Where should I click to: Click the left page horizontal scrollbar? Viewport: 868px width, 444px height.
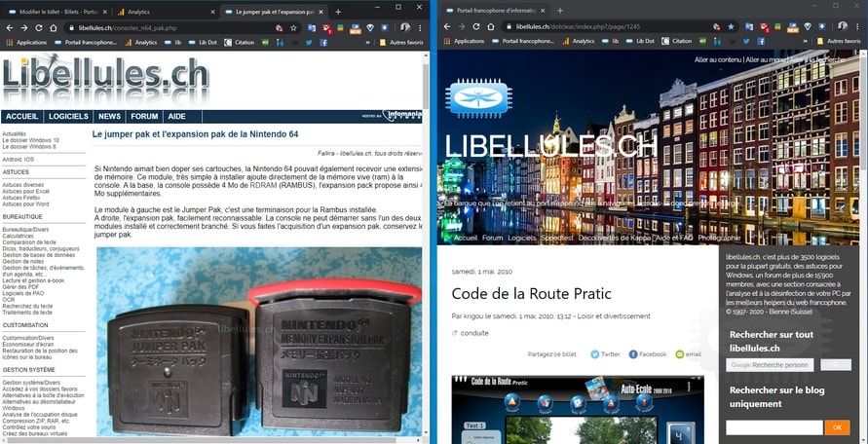click(x=210, y=440)
